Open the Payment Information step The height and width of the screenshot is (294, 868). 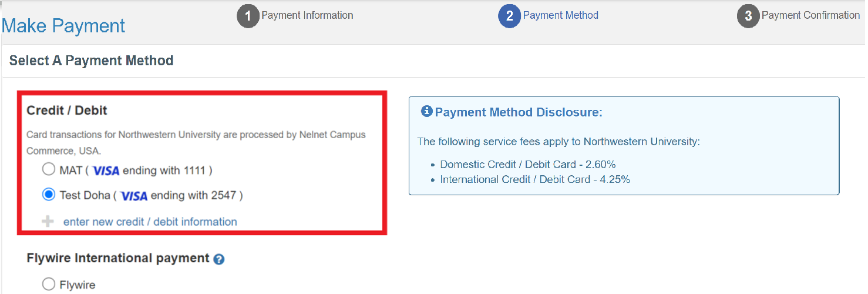307,15
